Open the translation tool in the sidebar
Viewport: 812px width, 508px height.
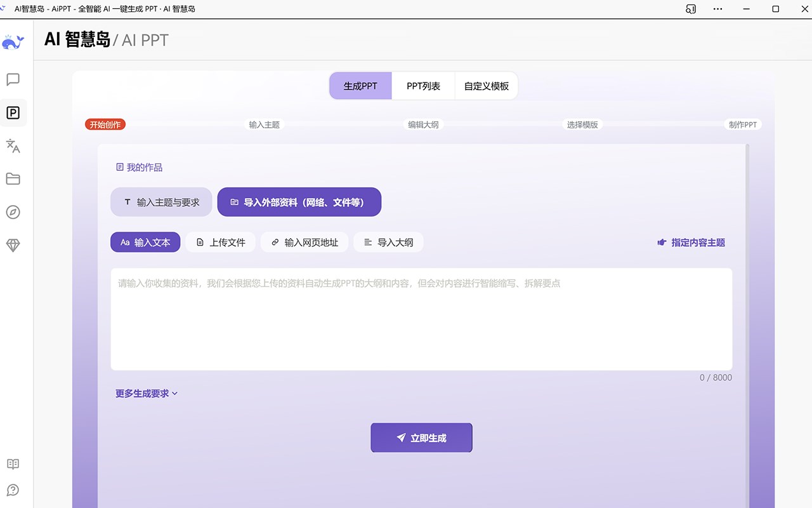coord(13,146)
